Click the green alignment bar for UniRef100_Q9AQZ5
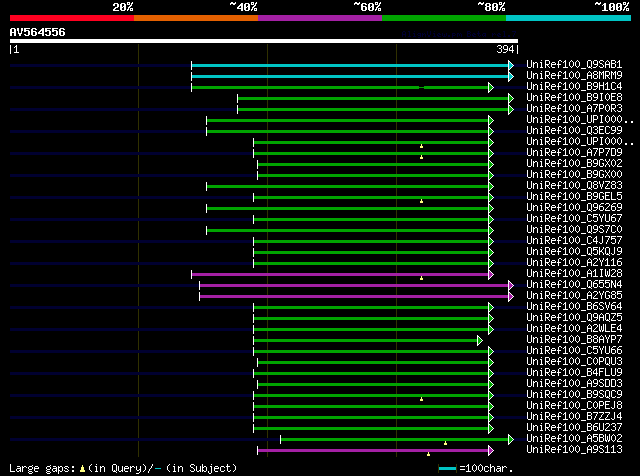 371,319
